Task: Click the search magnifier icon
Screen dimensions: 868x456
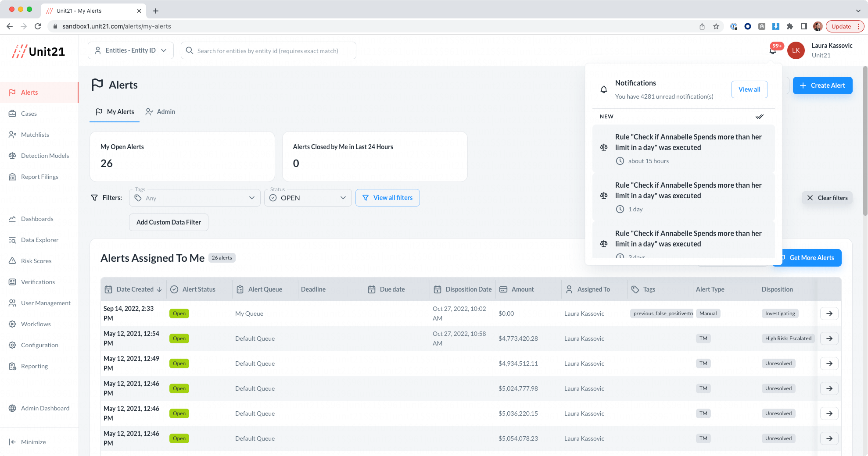Action: click(190, 50)
